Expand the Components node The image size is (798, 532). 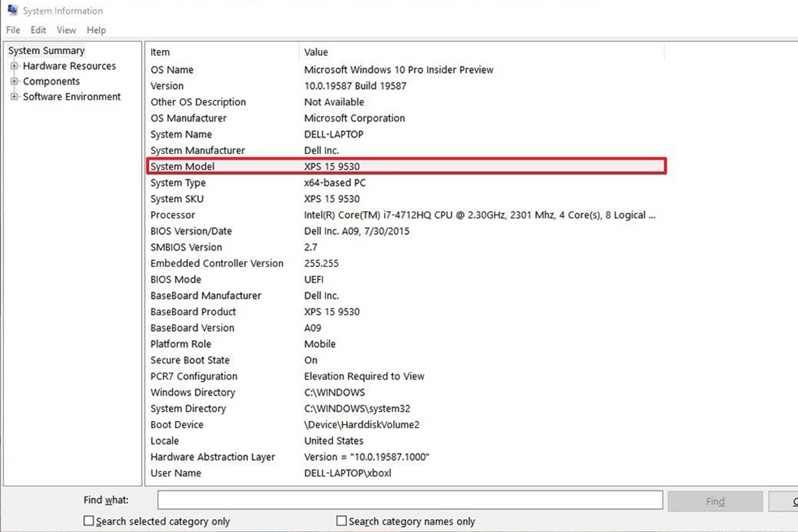pyautogui.click(x=15, y=81)
